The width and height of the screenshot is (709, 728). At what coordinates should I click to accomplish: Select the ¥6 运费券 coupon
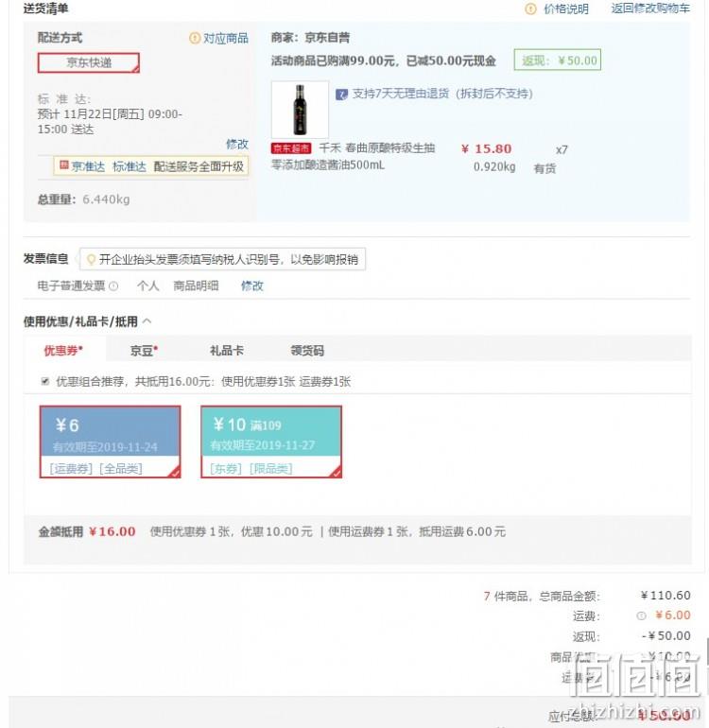[x=110, y=442]
